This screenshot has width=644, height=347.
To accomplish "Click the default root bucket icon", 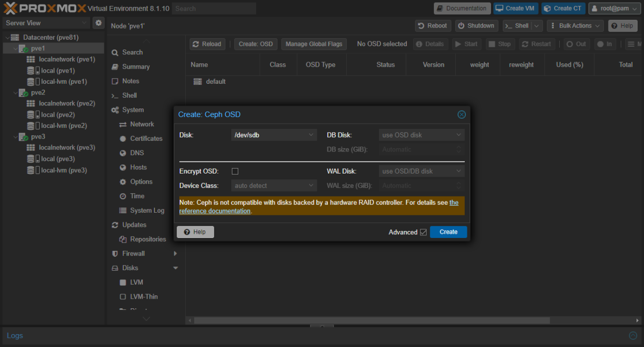I will (197, 82).
